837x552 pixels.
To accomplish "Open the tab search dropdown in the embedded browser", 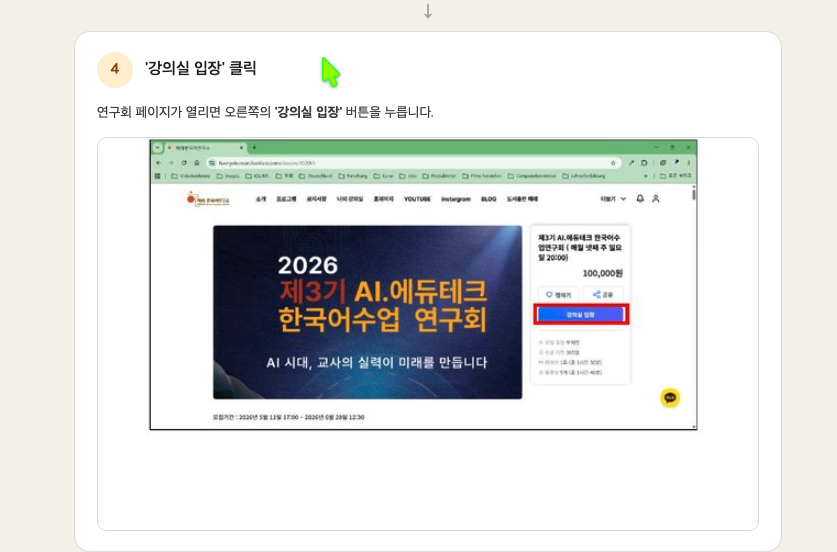I will click(x=157, y=147).
